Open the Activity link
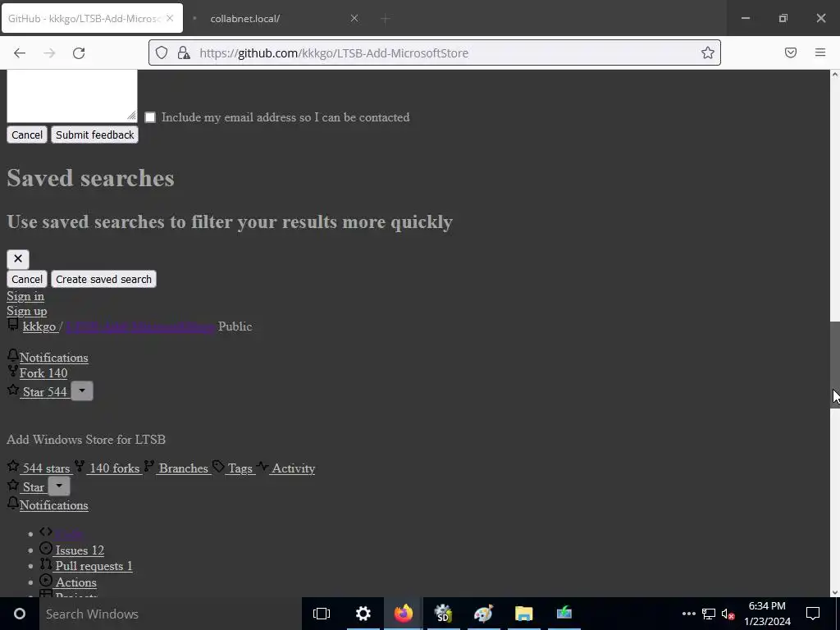Screen dimensions: 840x630 [x=293, y=468]
